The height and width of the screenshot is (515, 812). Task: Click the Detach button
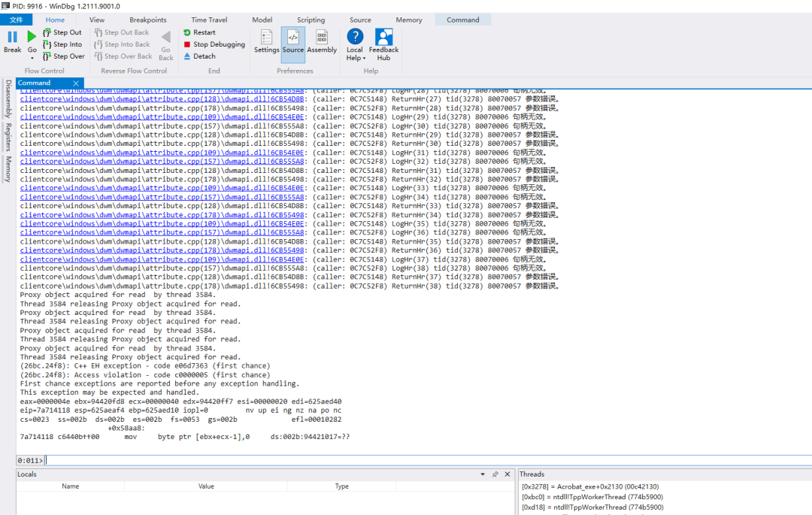pyautogui.click(x=199, y=56)
